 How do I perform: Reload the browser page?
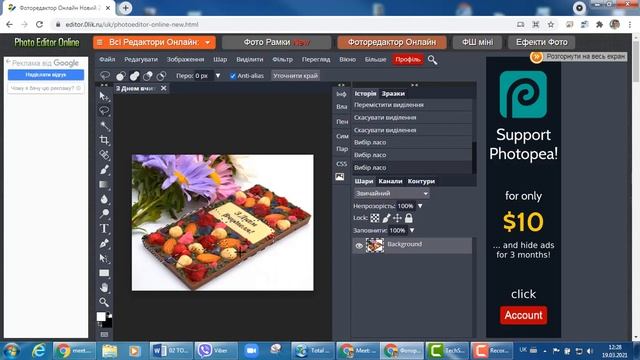tap(39, 24)
